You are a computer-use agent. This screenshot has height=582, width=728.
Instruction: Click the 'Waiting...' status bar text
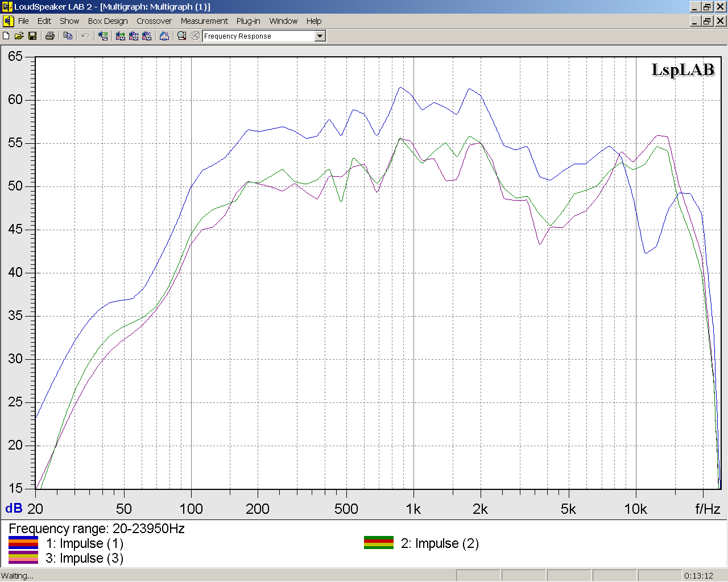(17, 576)
